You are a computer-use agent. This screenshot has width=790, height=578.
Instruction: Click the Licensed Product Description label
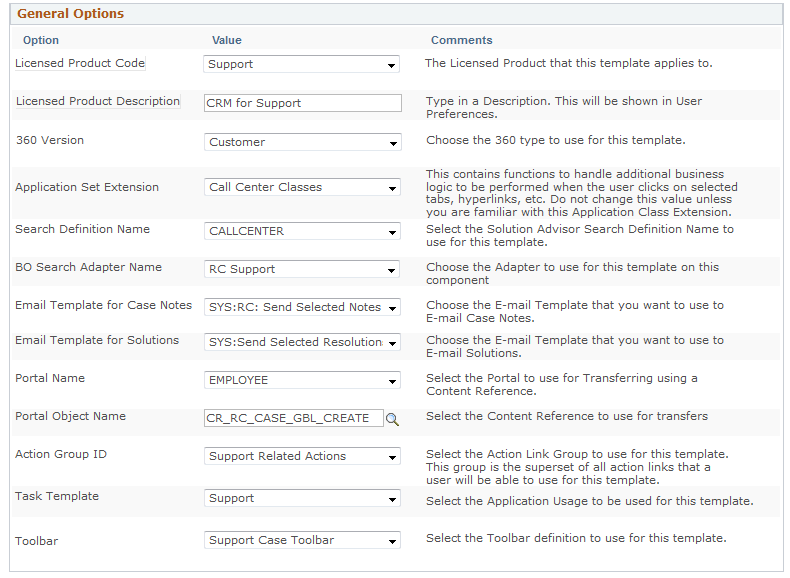click(98, 101)
